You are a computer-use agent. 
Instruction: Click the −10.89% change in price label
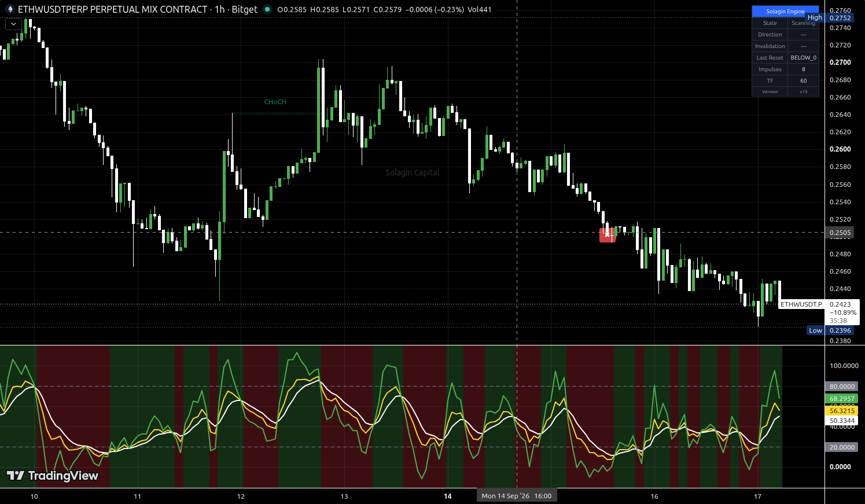[x=842, y=312]
